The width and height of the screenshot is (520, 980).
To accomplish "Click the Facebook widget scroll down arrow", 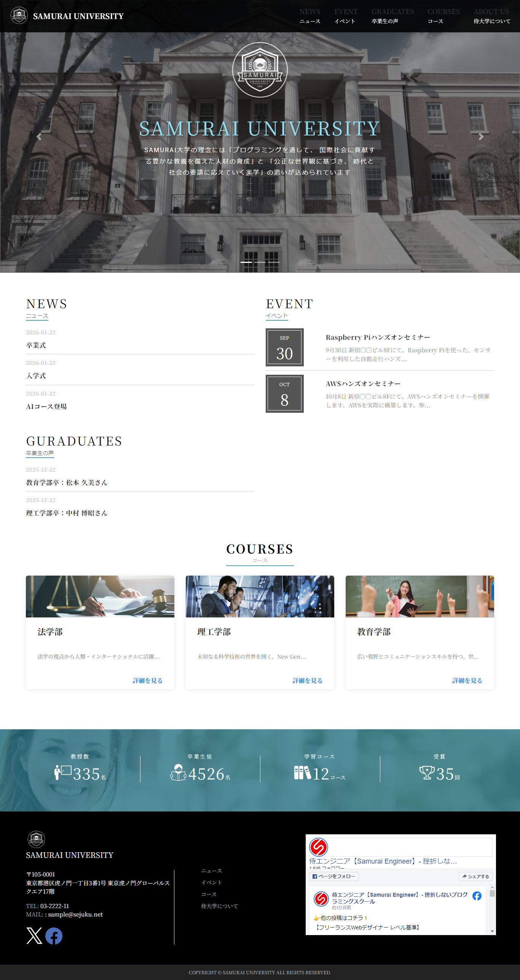I will tap(492, 931).
